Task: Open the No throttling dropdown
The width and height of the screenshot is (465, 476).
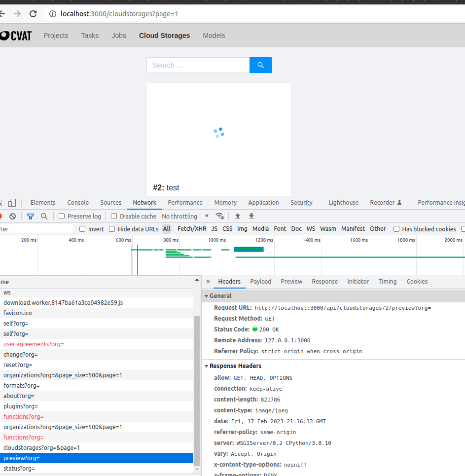Action: tap(185, 216)
